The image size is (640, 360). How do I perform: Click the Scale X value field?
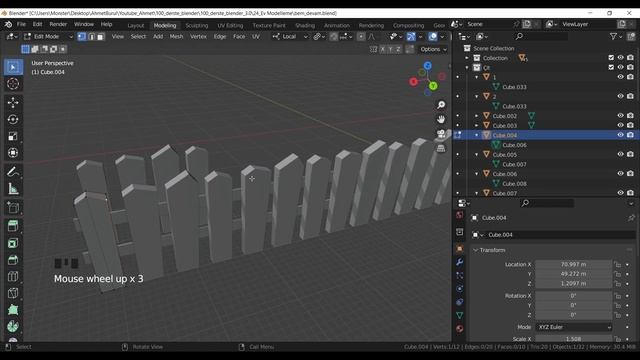coord(573,339)
